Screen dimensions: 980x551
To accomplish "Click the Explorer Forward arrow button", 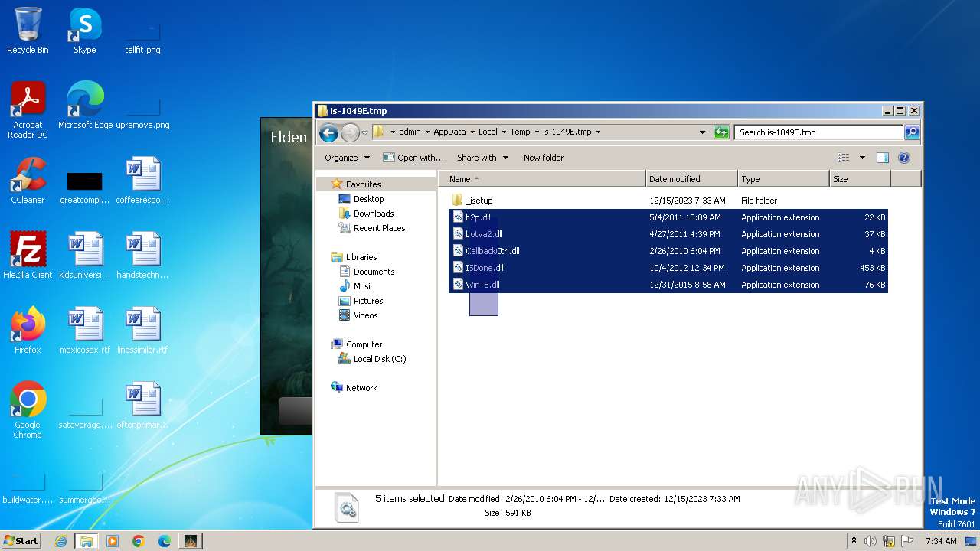I will click(350, 132).
